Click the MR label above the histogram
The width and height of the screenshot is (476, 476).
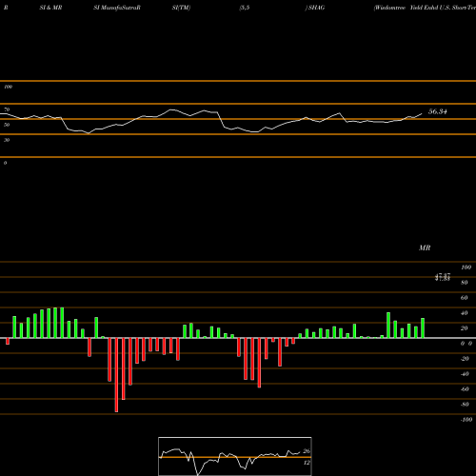(425, 248)
